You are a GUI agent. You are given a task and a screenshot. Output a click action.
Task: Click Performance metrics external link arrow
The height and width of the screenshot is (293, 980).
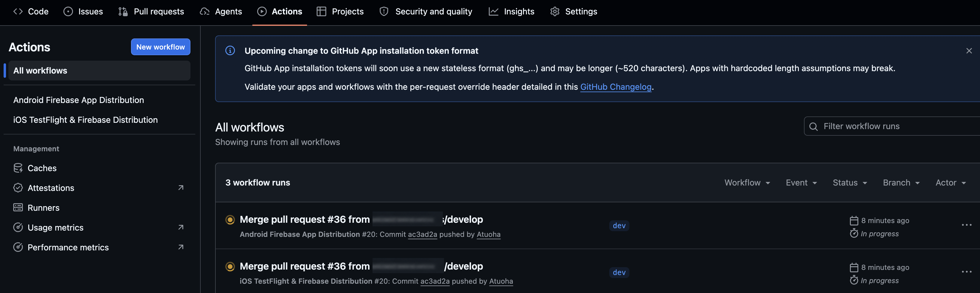point(181,247)
